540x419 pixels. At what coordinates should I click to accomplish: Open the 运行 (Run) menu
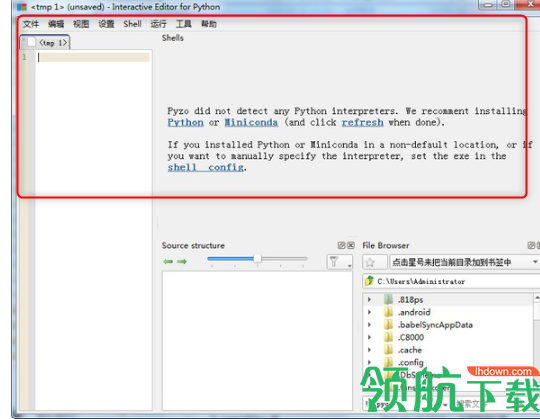click(158, 24)
